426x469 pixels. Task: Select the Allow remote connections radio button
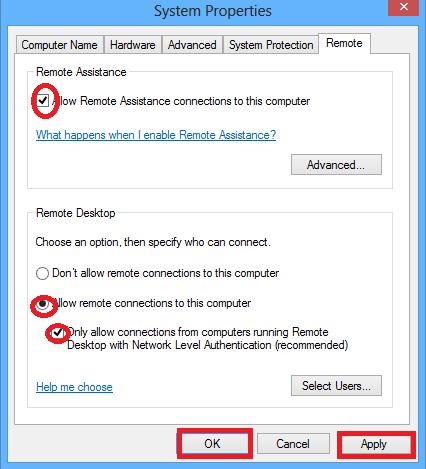tap(43, 304)
